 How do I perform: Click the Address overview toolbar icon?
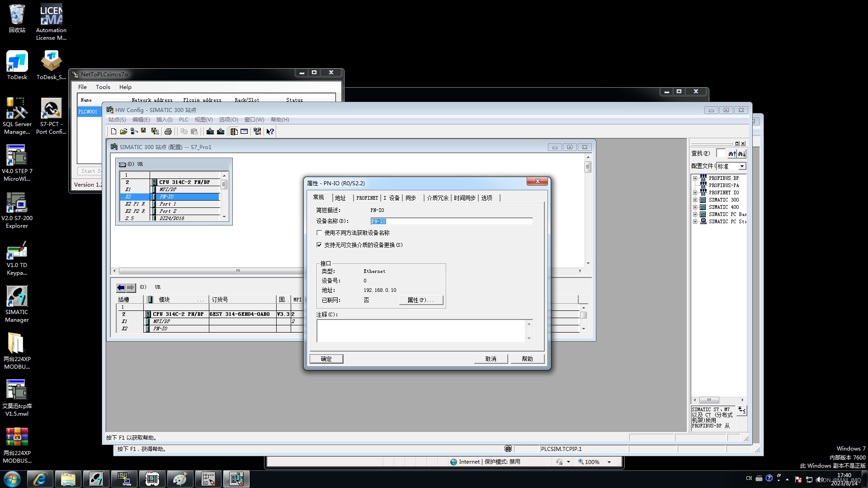click(244, 131)
